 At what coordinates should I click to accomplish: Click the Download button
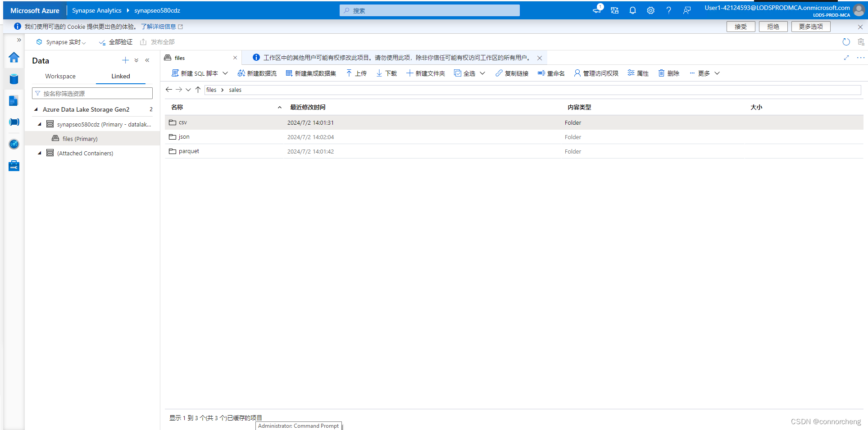pyautogui.click(x=386, y=73)
